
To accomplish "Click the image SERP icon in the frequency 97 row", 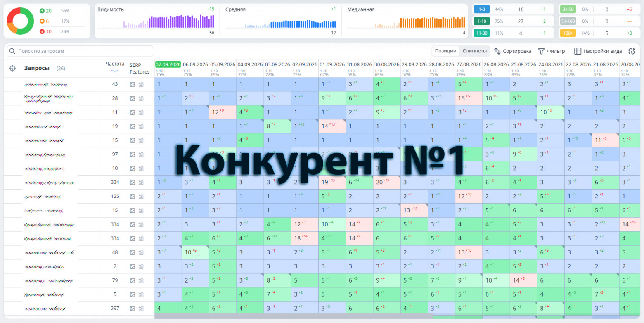I will (x=133, y=154).
